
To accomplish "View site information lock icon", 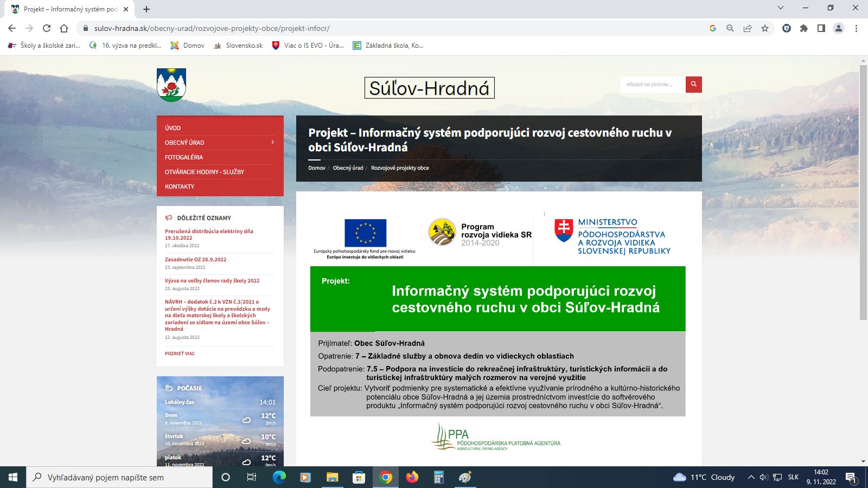I will tap(85, 28).
